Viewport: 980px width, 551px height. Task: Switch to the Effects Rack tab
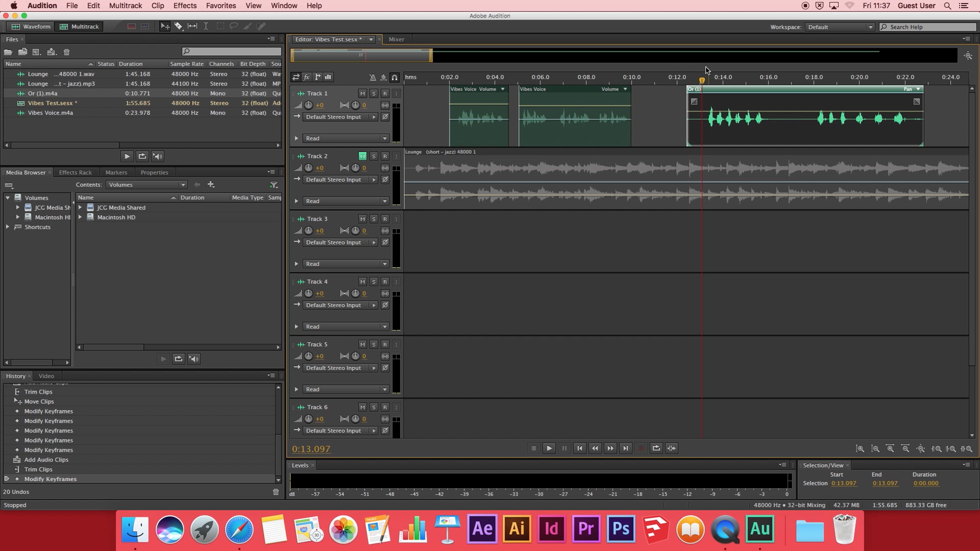(75, 172)
